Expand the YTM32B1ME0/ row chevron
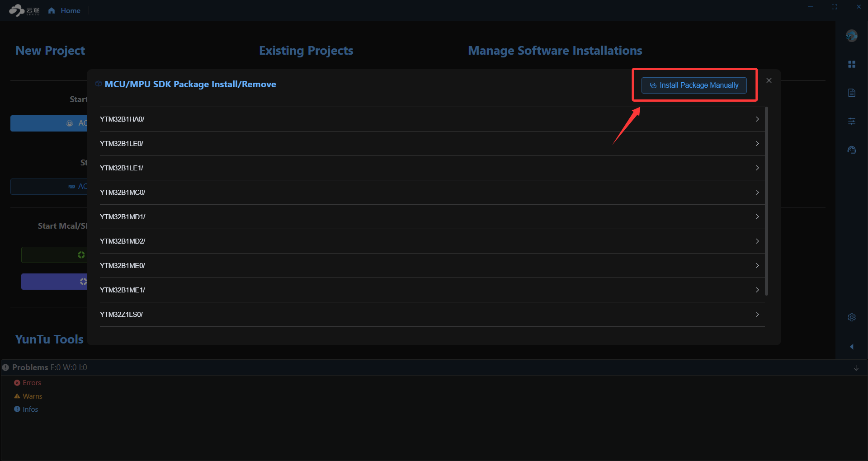The image size is (868, 461). click(757, 266)
